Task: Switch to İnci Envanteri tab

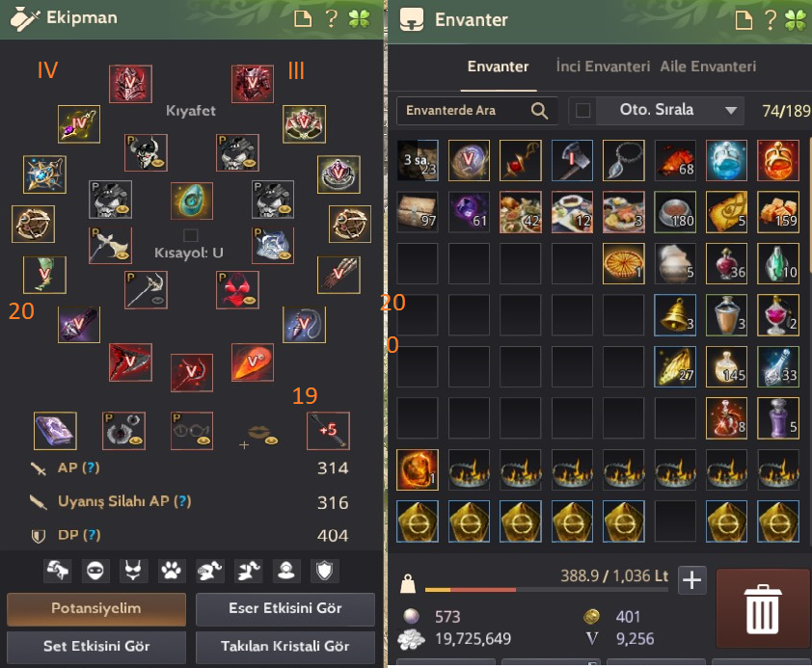Action: 603,67
